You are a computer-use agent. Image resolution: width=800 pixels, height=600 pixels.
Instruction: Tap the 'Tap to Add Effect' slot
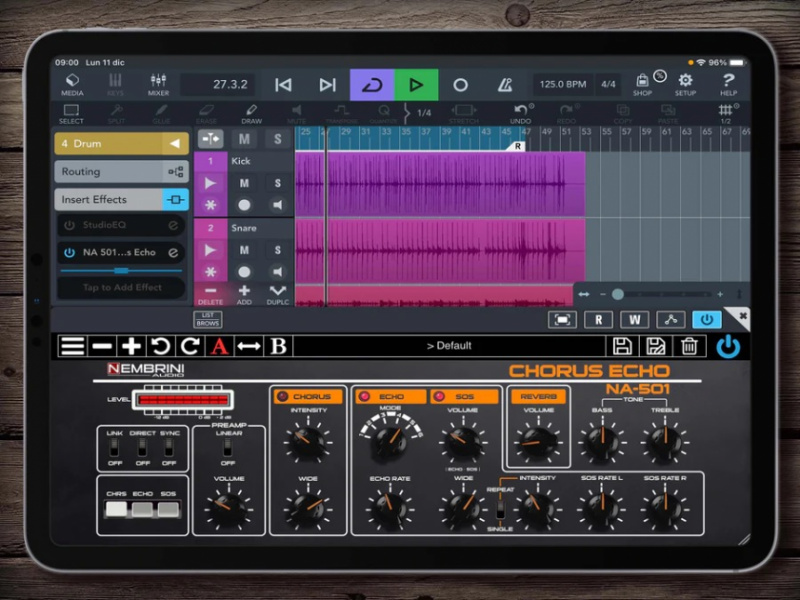click(x=121, y=287)
